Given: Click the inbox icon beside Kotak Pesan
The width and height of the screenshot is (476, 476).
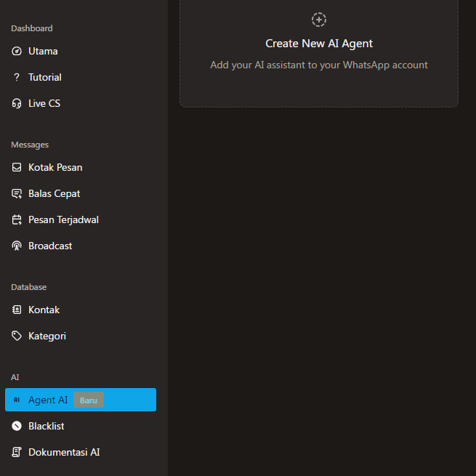Looking at the screenshot, I should [x=17, y=168].
